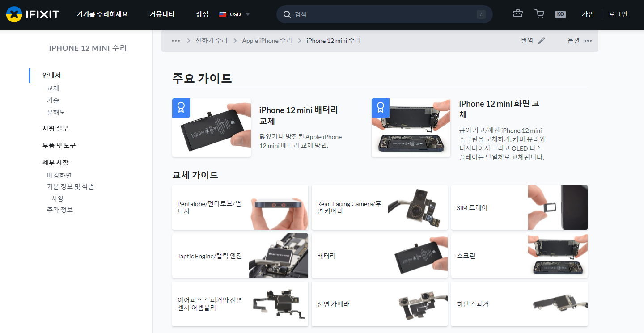The width and height of the screenshot is (644, 333).
Task: Click the 로그인 link
Action: pos(619,14)
